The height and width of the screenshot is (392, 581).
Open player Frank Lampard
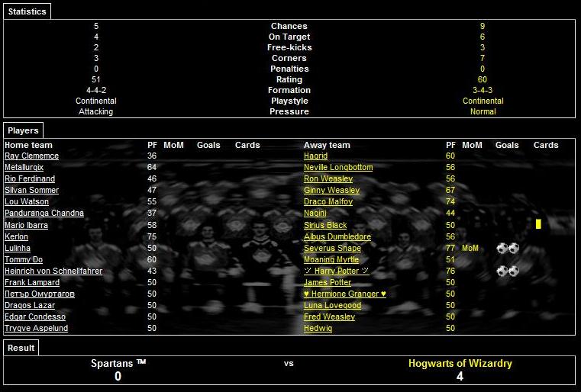pyautogui.click(x=32, y=282)
